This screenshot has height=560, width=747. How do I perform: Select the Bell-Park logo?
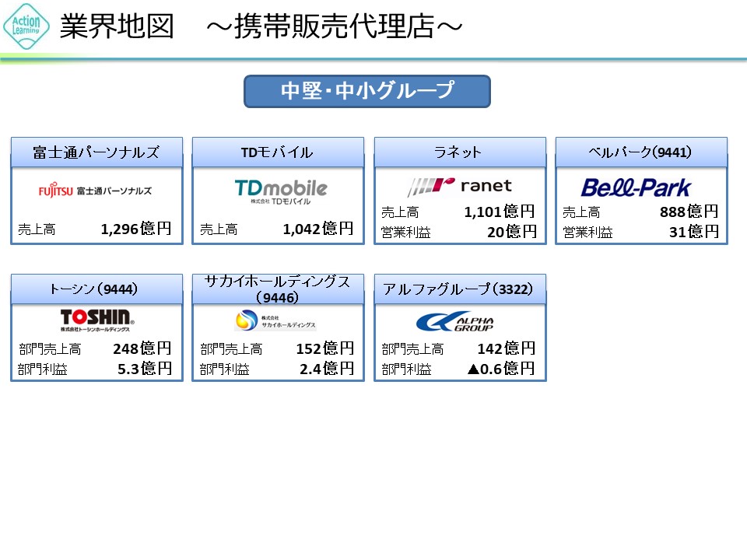click(636, 187)
